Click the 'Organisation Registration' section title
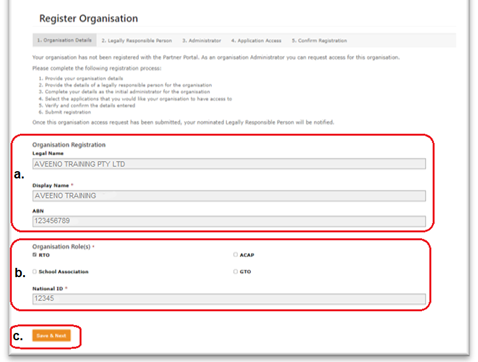The height and width of the screenshot is (362, 478). point(69,145)
